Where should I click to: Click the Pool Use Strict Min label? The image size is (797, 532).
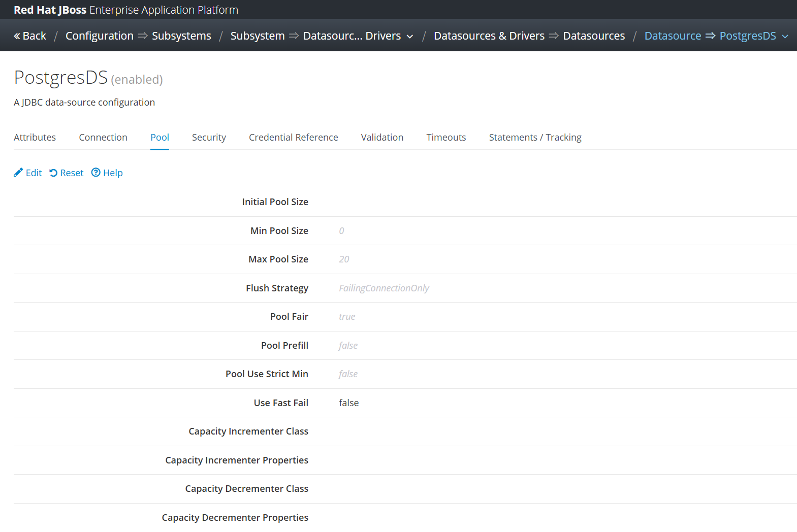[267, 374]
